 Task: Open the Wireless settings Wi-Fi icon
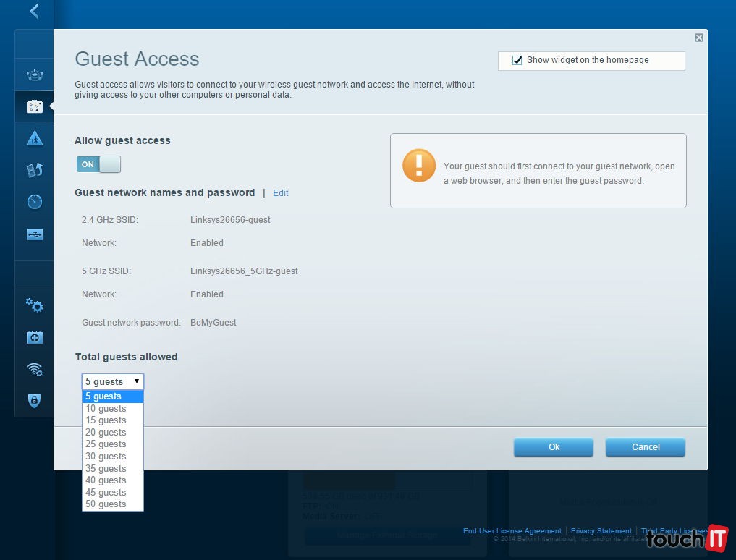35,369
